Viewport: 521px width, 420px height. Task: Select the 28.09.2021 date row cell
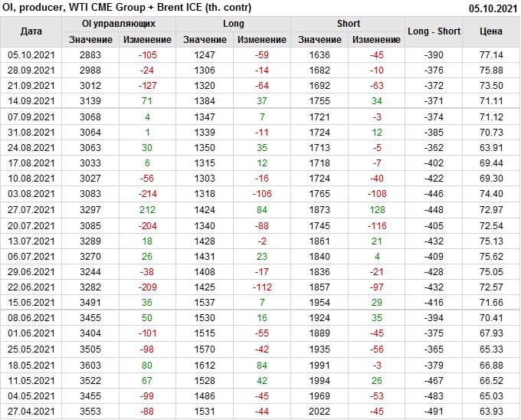click(x=31, y=71)
